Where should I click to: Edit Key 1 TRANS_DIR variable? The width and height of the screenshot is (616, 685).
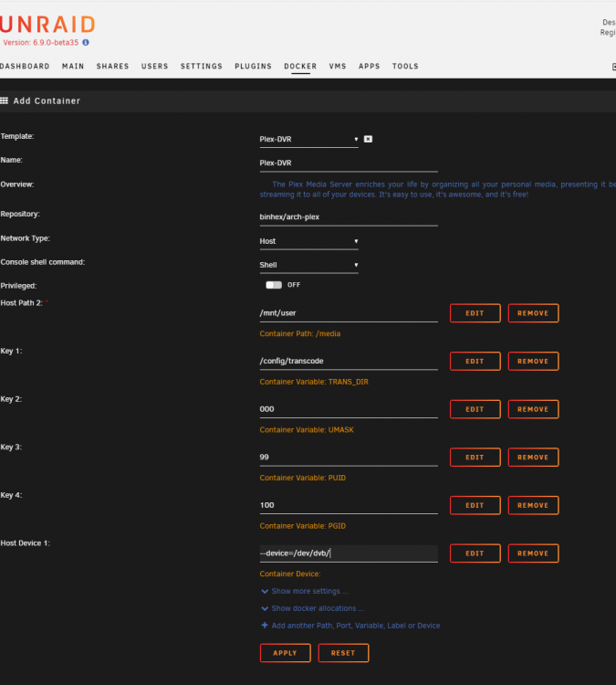(475, 362)
